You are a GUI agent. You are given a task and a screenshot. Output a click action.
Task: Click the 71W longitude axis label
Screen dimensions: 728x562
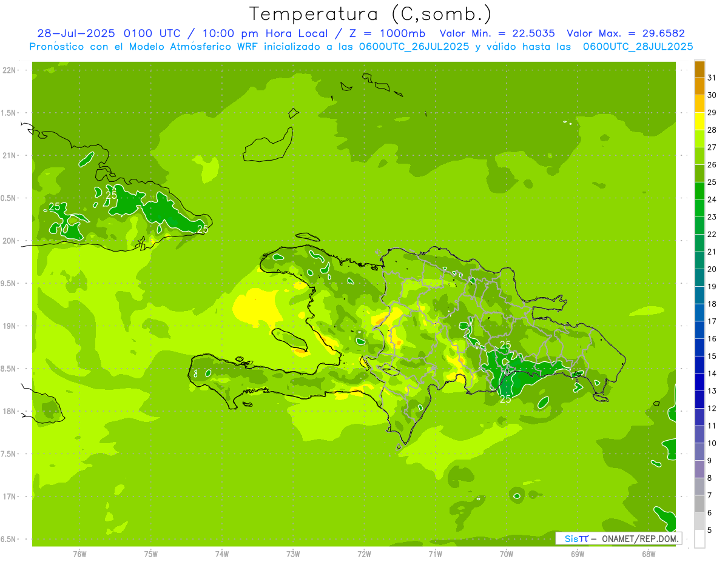(435, 554)
